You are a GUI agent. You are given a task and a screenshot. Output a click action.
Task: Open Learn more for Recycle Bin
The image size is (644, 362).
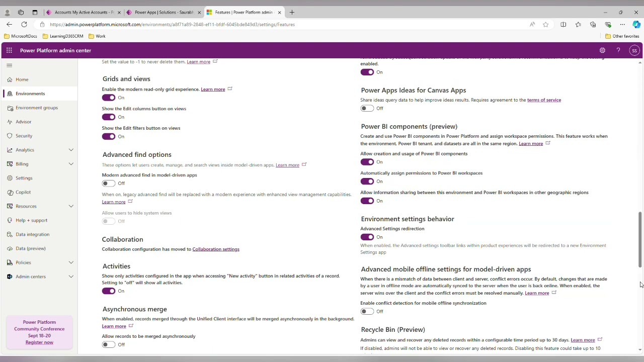click(583, 340)
